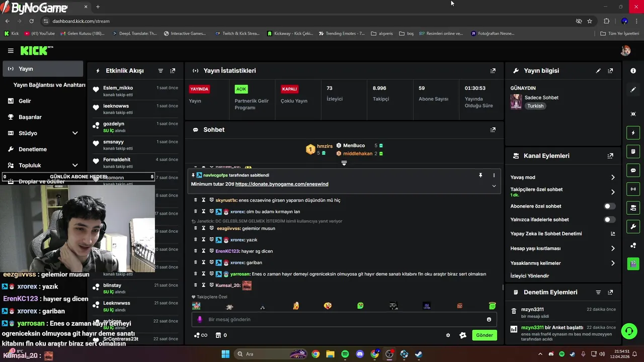Open chat settings gear icon
644x362 pixels.
[x=448, y=335]
